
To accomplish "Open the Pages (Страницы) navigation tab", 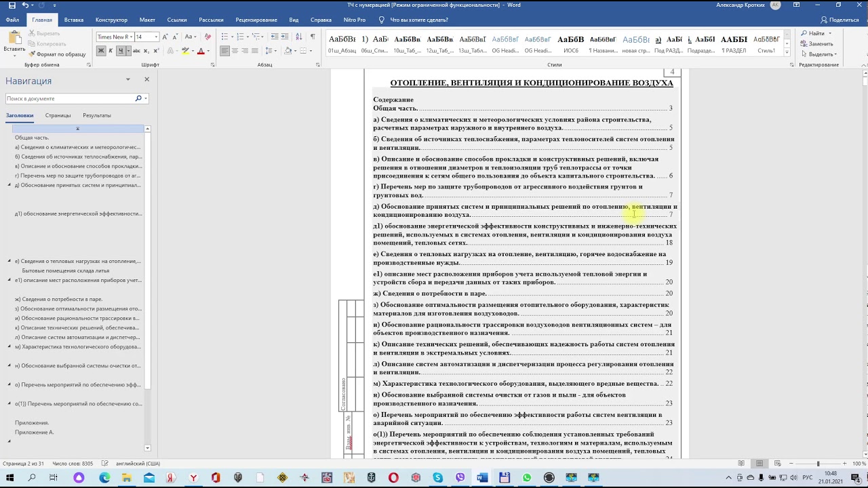I will point(58,115).
